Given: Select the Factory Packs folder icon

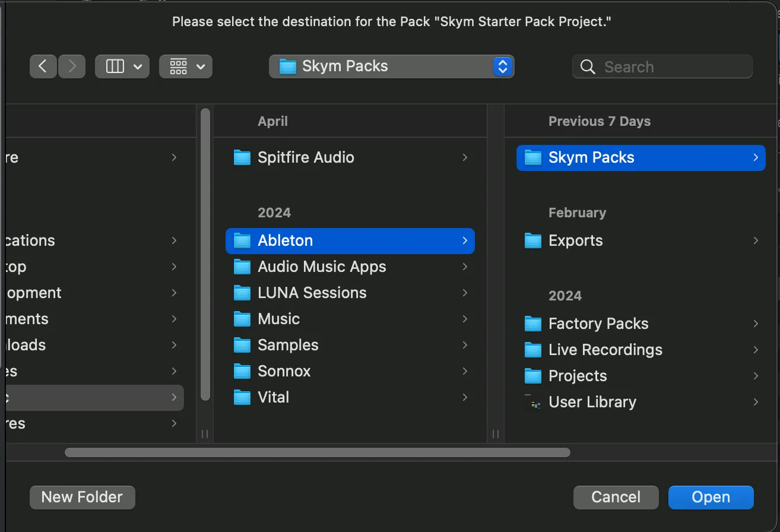Looking at the screenshot, I should tap(533, 324).
